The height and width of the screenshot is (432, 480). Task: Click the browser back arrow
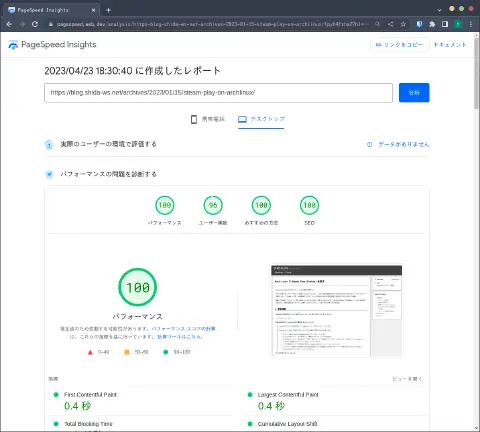[x=9, y=24]
